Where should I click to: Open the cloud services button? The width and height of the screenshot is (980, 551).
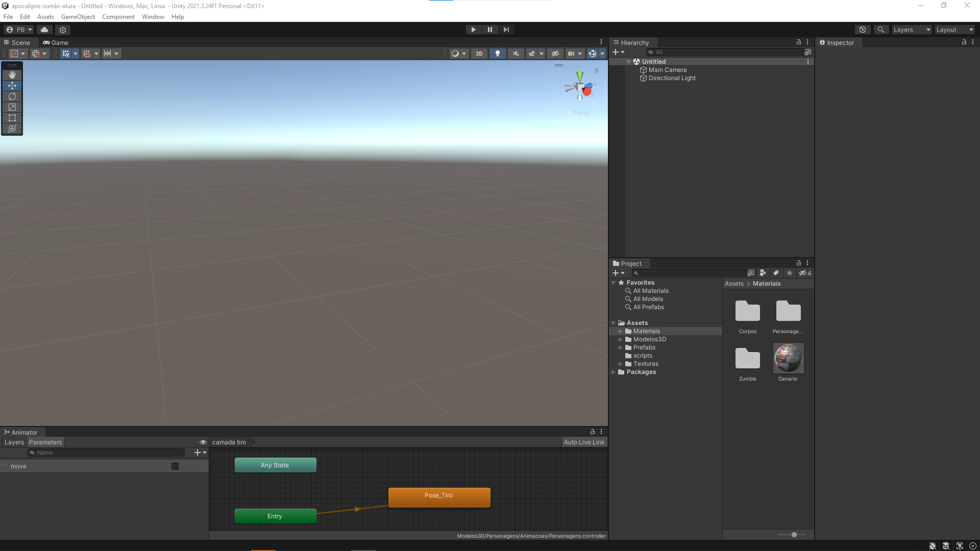[x=44, y=30]
